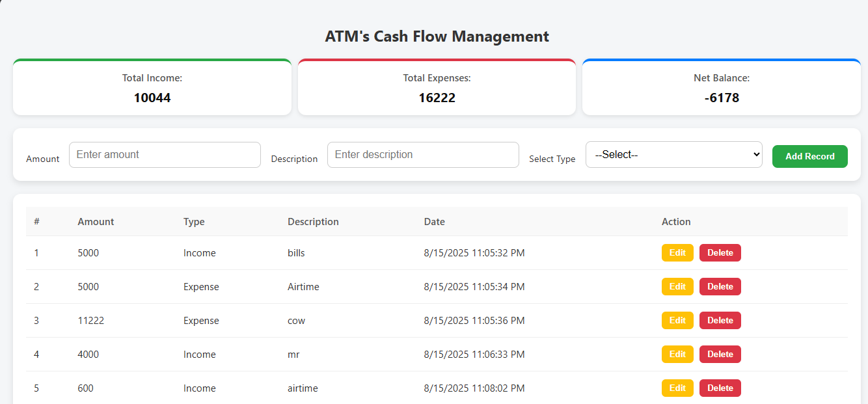
Task: Click the Enter amount input field
Action: [165, 155]
